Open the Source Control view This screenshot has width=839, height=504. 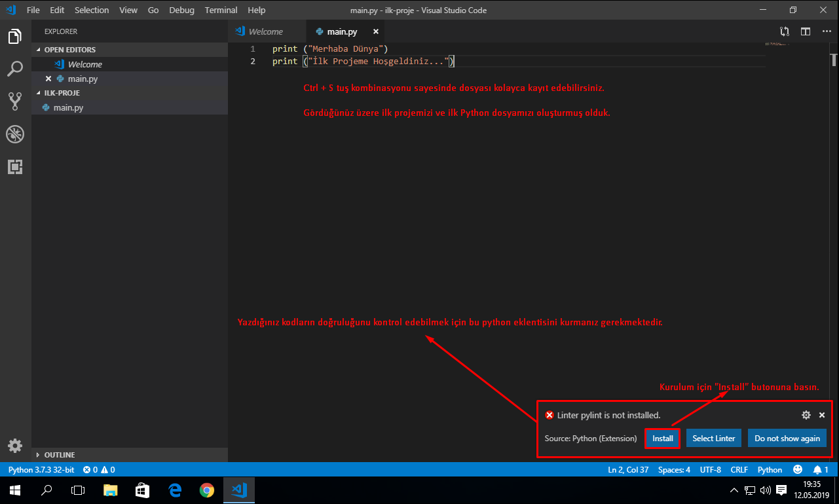[15, 101]
